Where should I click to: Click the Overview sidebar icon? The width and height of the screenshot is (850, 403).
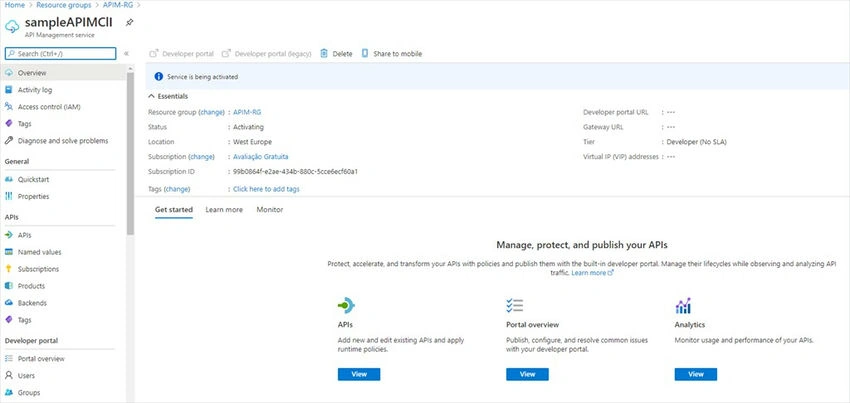pyautogui.click(x=9, y=73)
